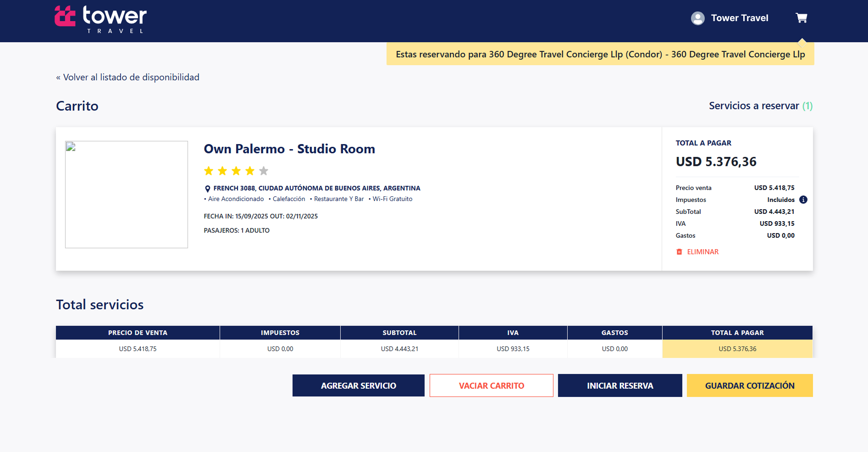Click the hotel thumbnail image

pos(127,195)
